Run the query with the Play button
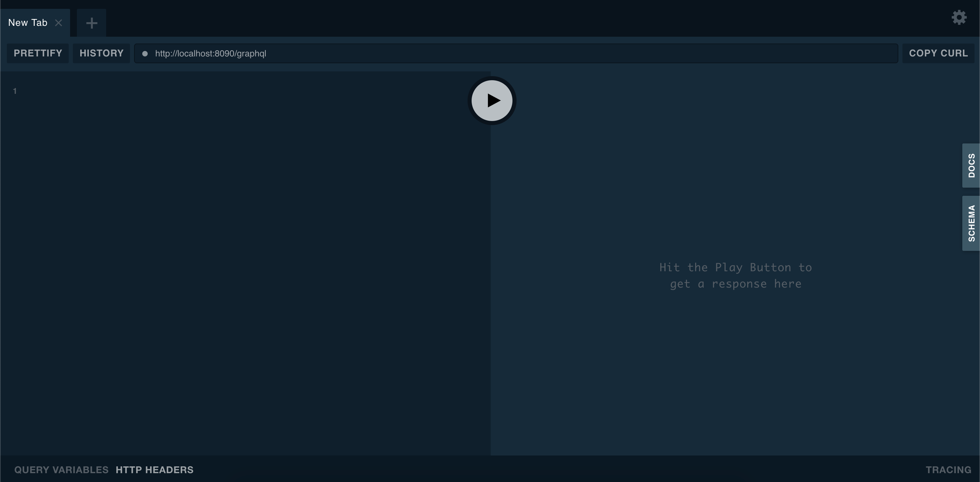Screen dimensions: 980x482 point(491,100)
